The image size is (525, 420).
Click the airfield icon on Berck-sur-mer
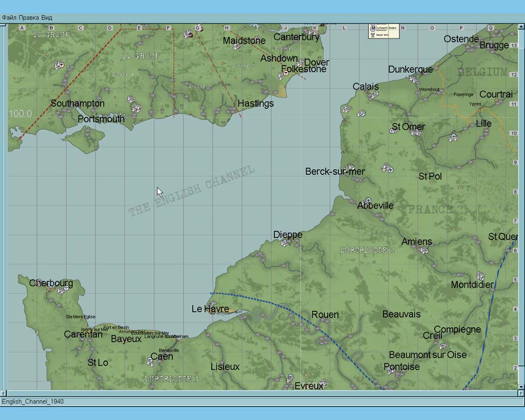350,168
